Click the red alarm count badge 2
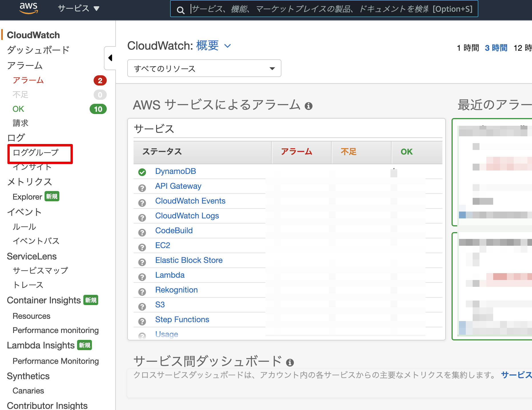The image size is (532, 410). (x=100, y=80)
